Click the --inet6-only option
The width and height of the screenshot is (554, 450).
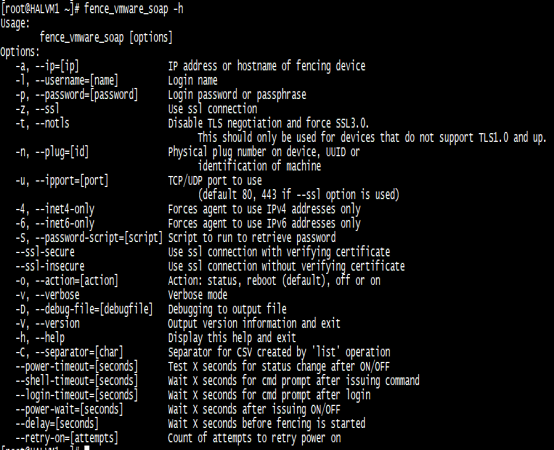tap(65, 224)
